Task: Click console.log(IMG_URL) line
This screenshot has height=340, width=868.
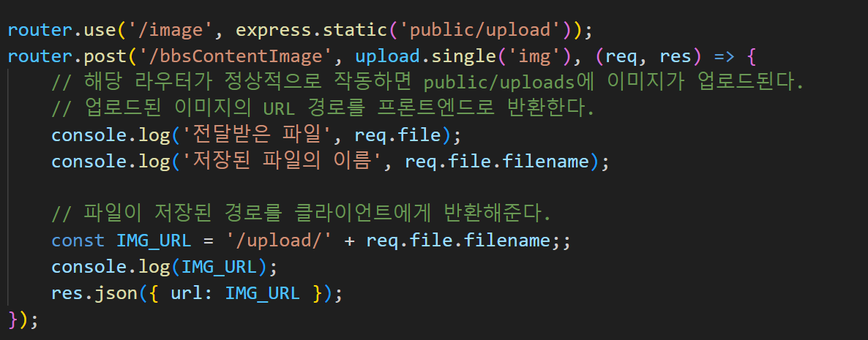Action: [164, 267]
